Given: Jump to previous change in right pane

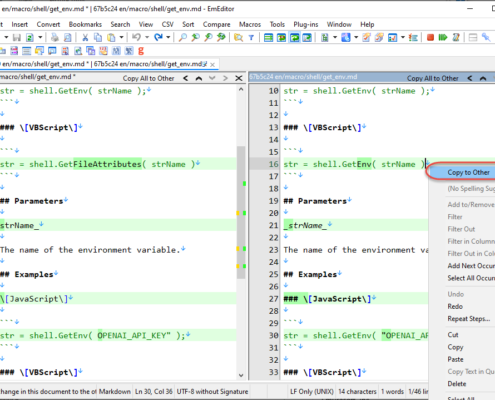Looking at the screenshot, I should (x=483, y=78).
